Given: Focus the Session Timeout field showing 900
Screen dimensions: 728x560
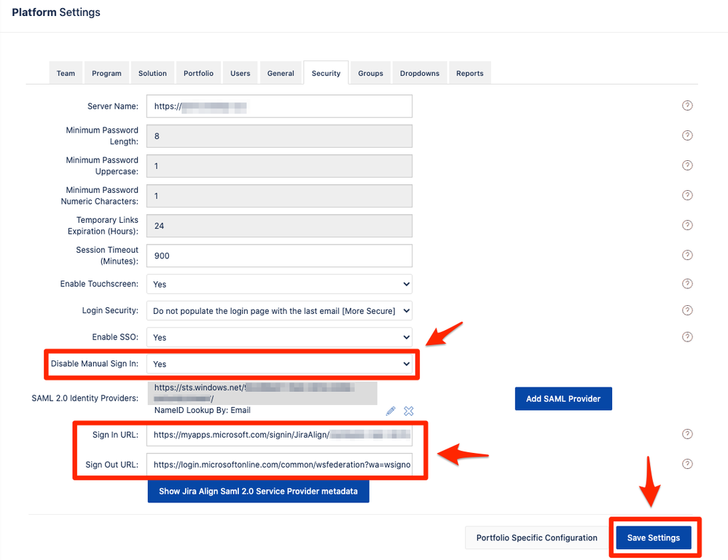Looking at the screenshot, I should click(279, 256).
